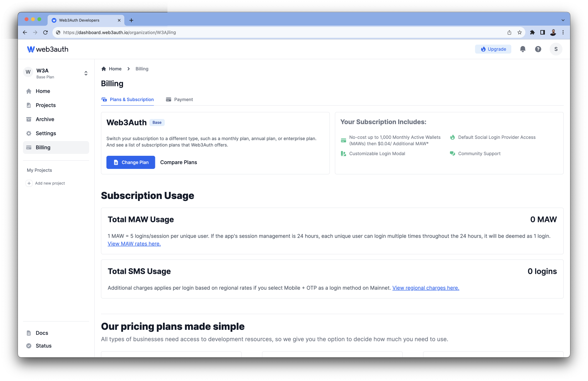Click the My Projects section label
This screenshot has height=381, width=588.
39,170
